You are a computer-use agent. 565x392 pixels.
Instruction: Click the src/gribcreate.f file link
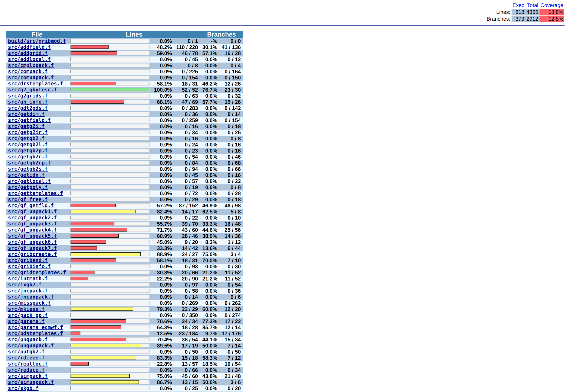(32, 254)
